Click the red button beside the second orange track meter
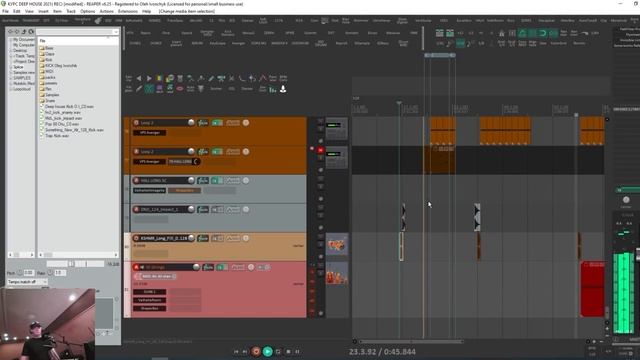Viewport: 640px width, 360px height. point(320,151)
